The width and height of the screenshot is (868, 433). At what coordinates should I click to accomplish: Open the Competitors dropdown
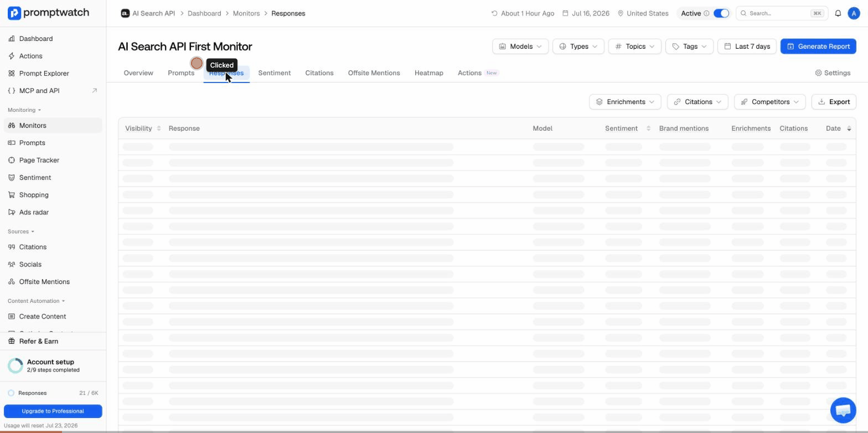tap(769, 102)
